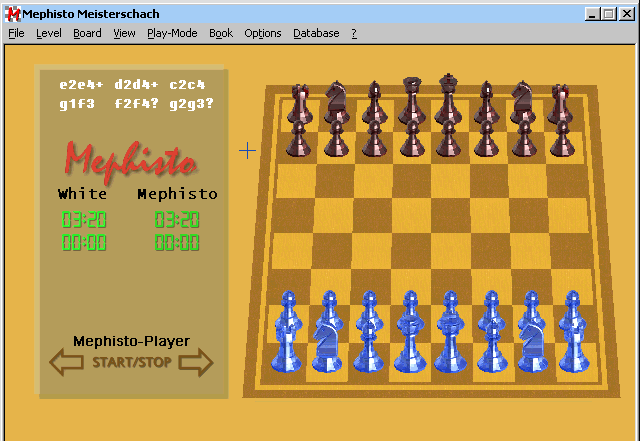
Task: Open the File menu
Action: click(x=16, y=33)
